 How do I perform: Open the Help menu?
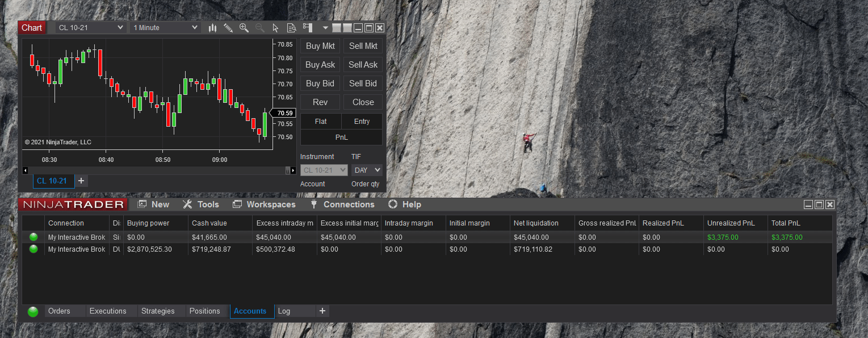(x=405, y=205)
